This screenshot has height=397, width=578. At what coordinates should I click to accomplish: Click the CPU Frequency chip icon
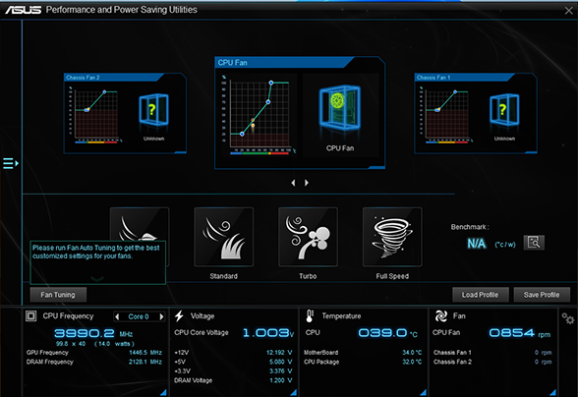[31, 316]
